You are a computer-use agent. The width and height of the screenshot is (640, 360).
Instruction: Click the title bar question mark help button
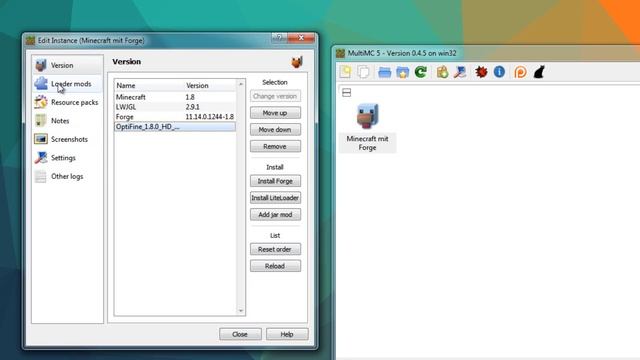pyautogui.click(x=279, y=38)
